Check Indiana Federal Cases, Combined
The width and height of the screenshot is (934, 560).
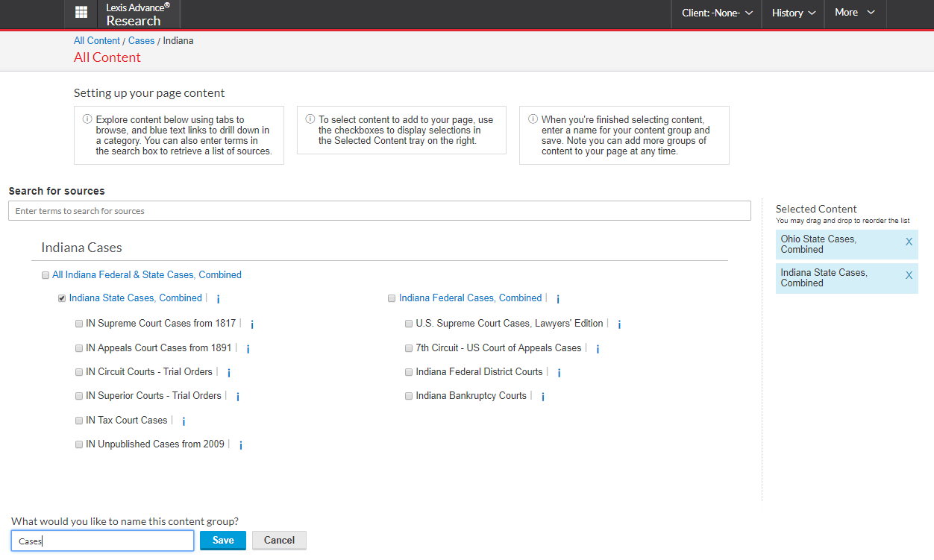(392, 298)
